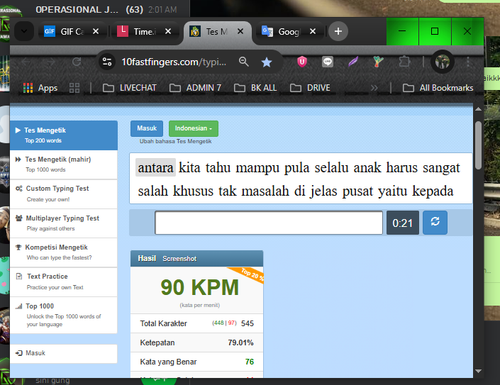
Task: Open the Extensions puzzle icon
Action: tap(404, 62)
